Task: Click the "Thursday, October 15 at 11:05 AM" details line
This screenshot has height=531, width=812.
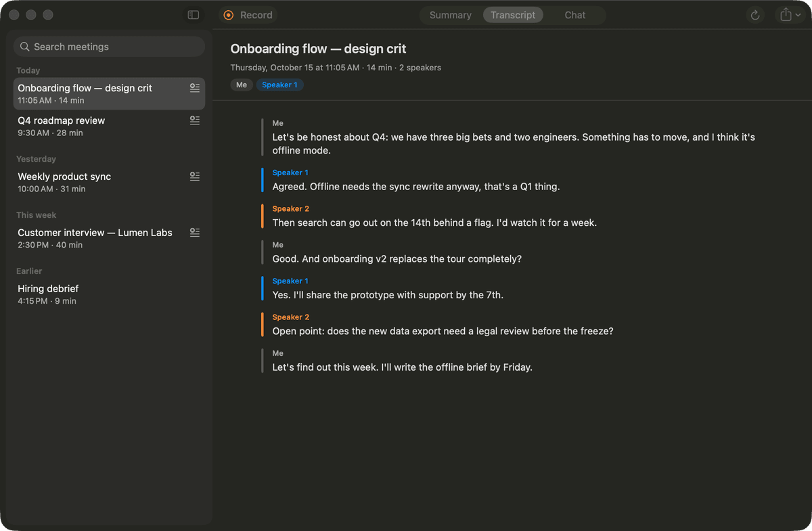Action: click(336, 68)
